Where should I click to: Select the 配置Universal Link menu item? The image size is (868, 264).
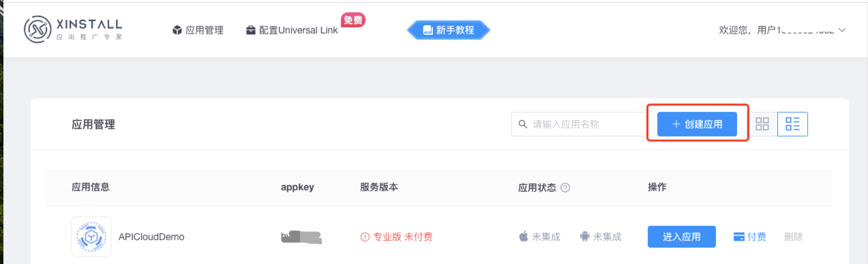pos(298,30)
